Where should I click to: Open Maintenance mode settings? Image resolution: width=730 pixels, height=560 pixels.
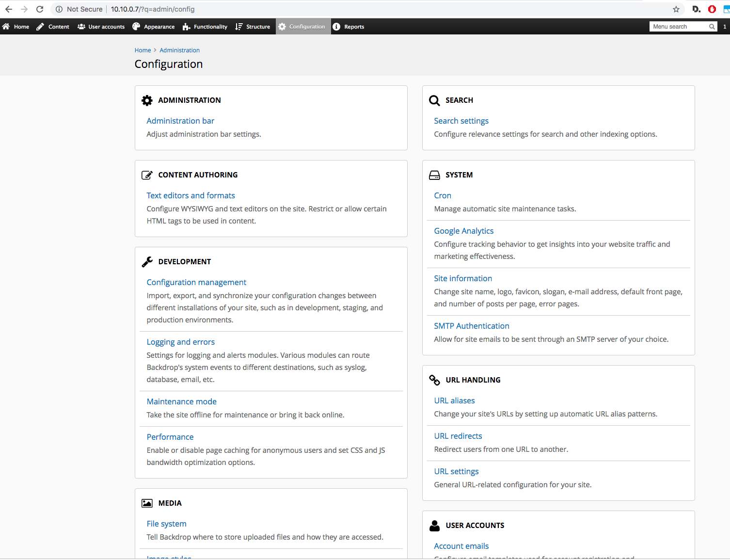click(x=181, y=401)
